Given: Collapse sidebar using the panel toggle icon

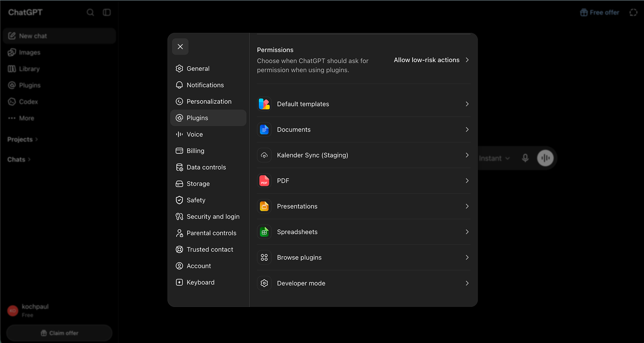Looking at the screenshot, I should pyautogui.click(x=107, y=12).
